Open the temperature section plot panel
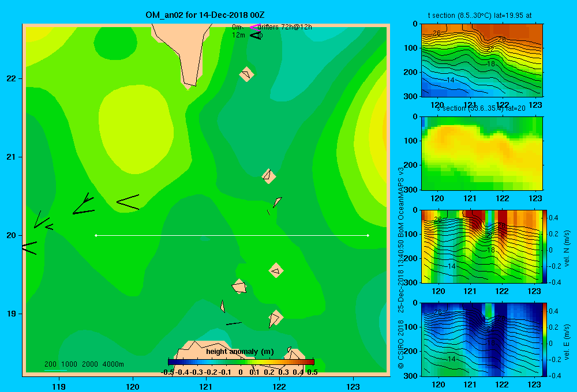 pos(482,61)
